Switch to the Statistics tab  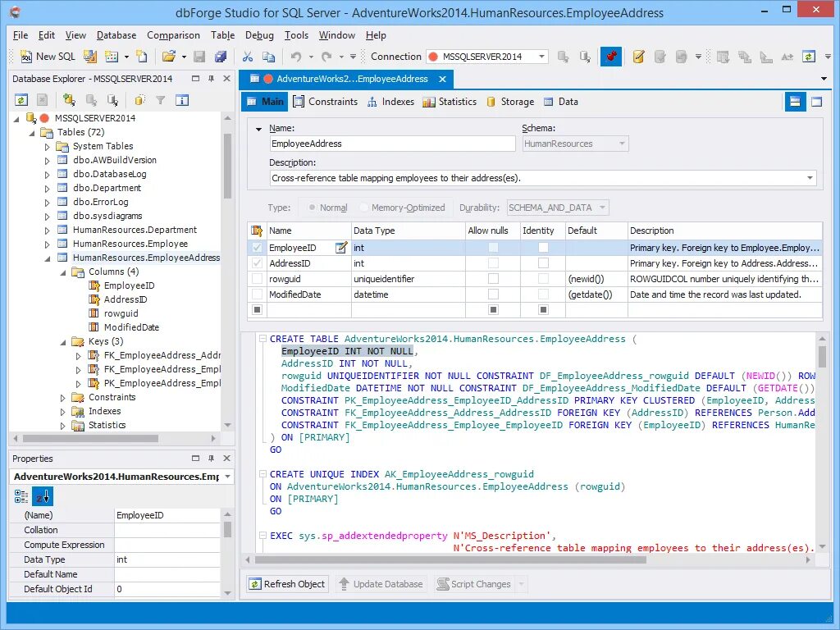450,102
